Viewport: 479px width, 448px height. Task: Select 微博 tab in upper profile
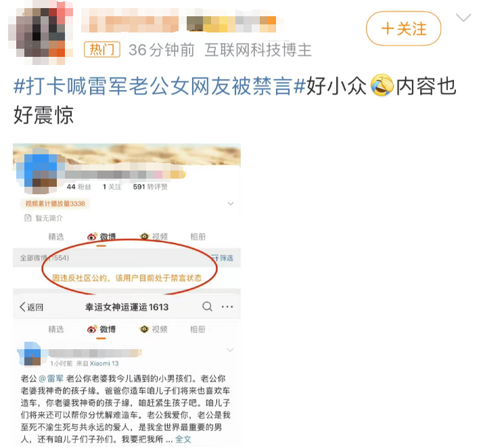click(x=101, y=237)
